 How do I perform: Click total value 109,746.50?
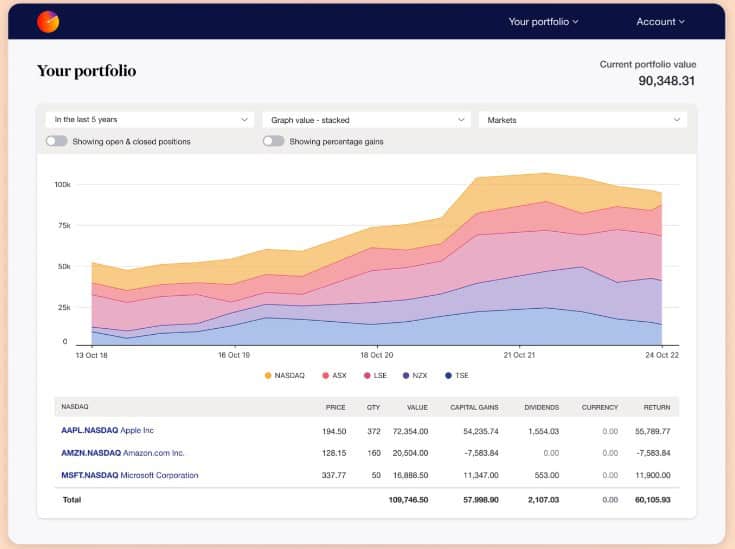(408, 500)
